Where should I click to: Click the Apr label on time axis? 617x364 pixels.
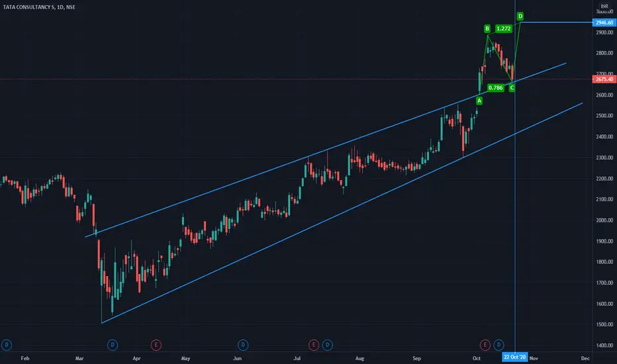pos(136,358)
